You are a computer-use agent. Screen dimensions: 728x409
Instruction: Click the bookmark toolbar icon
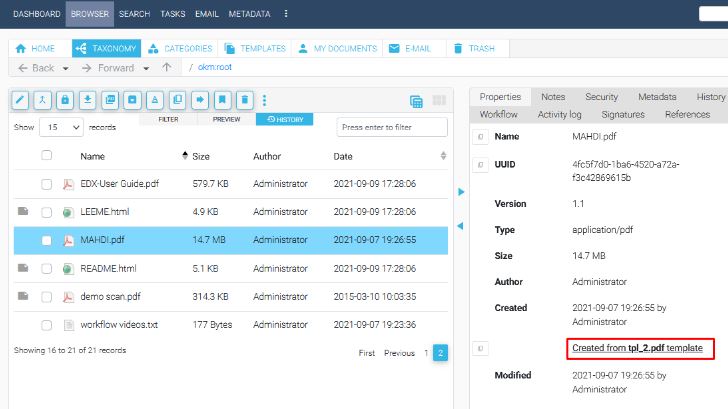(222, 100)
